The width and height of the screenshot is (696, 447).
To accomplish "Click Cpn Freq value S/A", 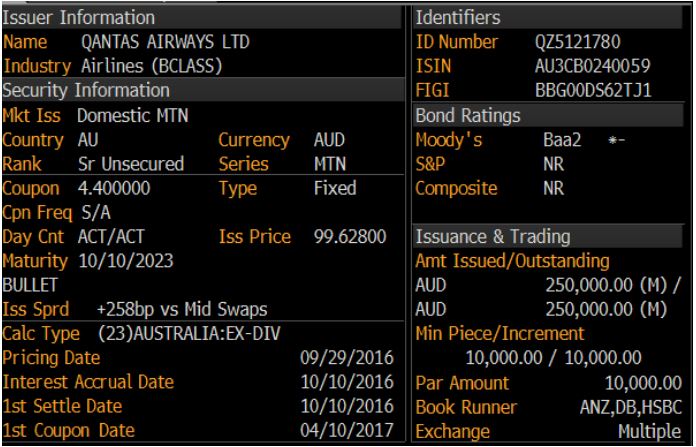I will point(96,213).
